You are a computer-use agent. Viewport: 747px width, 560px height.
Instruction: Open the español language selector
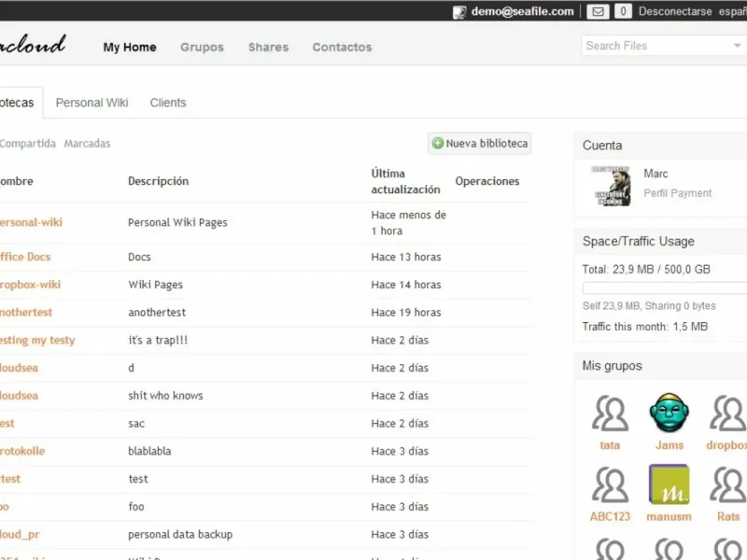(733, 11)
